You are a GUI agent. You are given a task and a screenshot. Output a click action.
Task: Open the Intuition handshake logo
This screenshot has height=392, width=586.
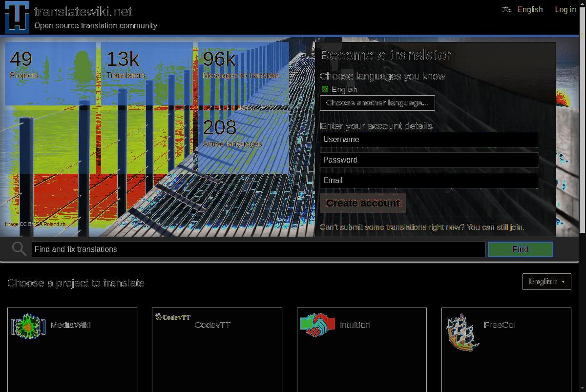(317, 325)
